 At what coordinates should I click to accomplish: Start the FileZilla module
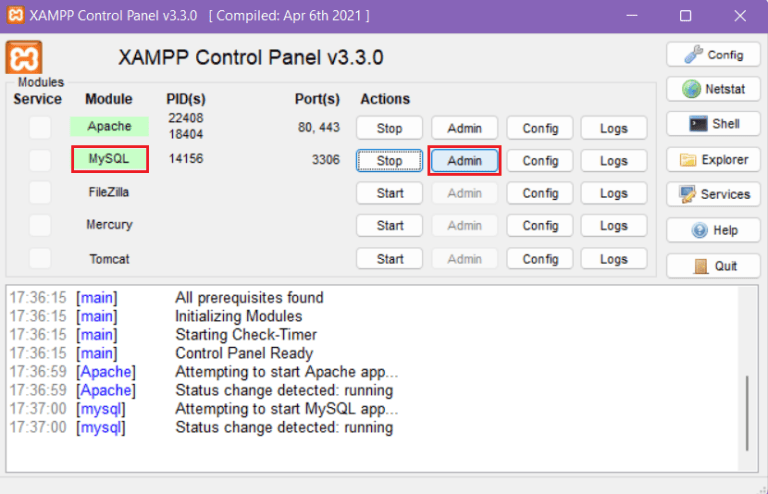390,193
